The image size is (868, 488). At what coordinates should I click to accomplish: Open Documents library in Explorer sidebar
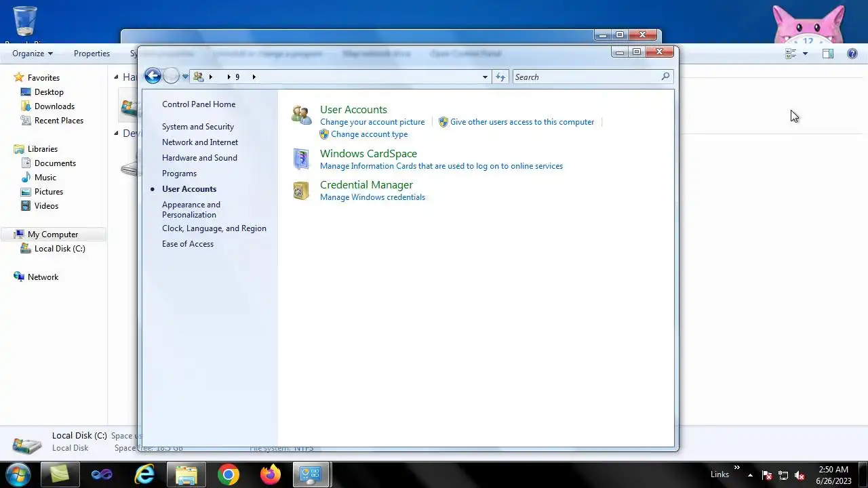[x=55, y=163]
